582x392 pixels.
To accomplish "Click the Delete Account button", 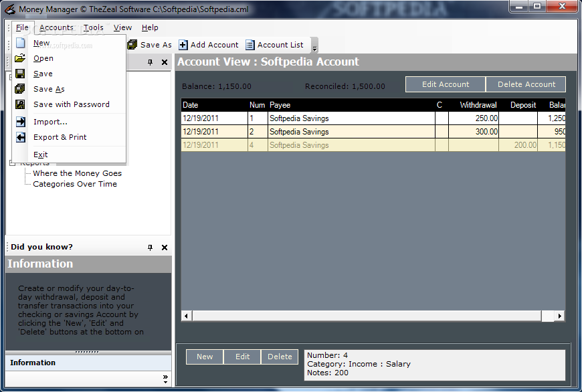I will [x=526, y=84].
